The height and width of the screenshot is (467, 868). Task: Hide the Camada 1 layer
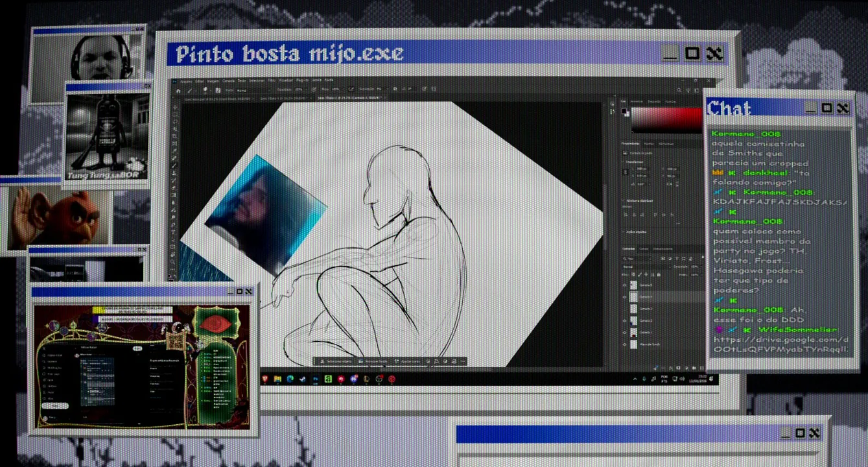(x=625, y=333)
